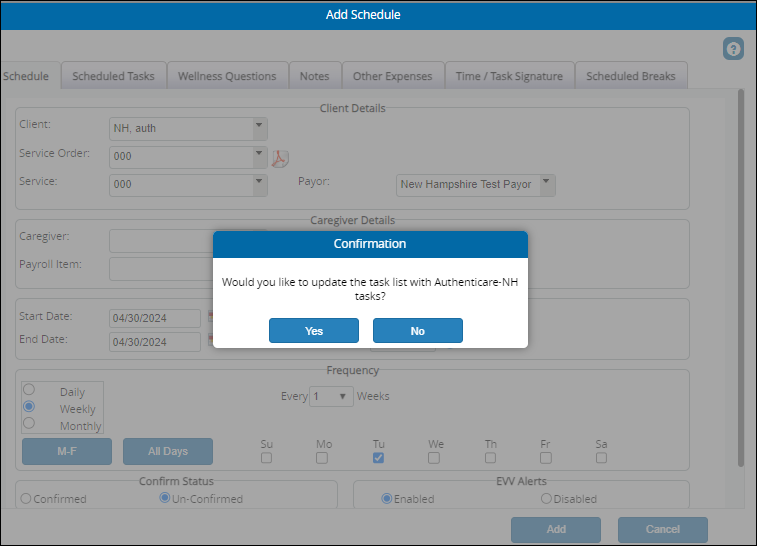Click the Cancel button
The height and width of the screenshot is (546, 757).
click(x=662, y=529)
